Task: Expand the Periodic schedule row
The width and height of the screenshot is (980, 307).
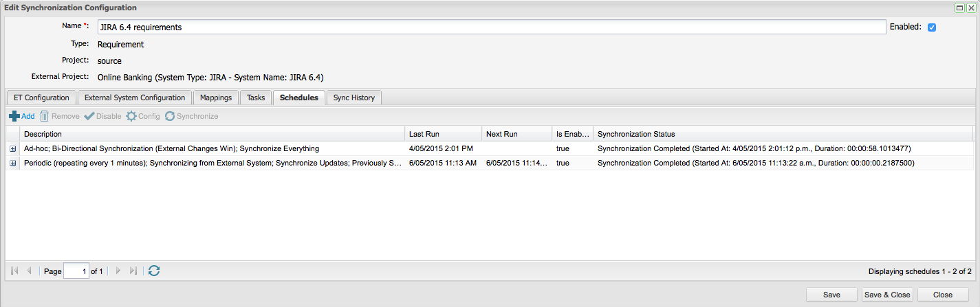Action: [x=13, y=163]
